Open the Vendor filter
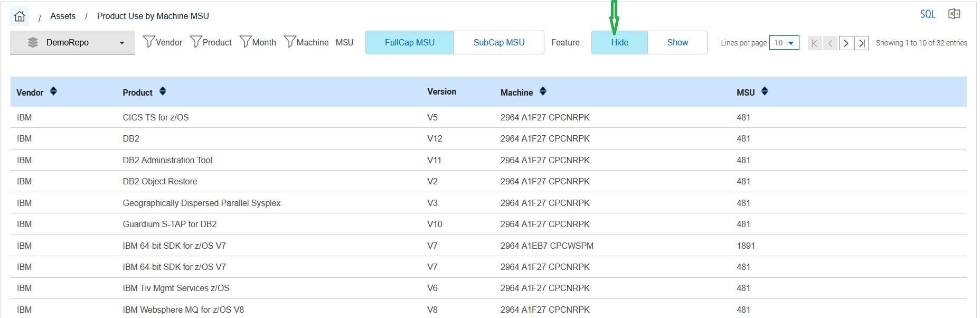The image size is (980, 318). pos(163,42)
